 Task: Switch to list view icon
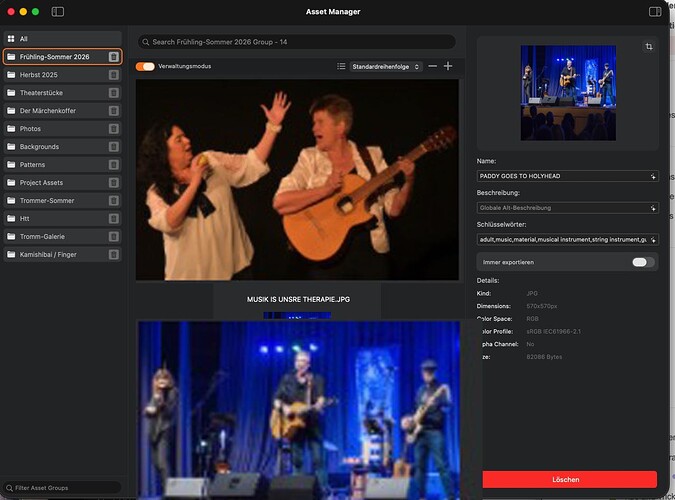tap(341, 66)
